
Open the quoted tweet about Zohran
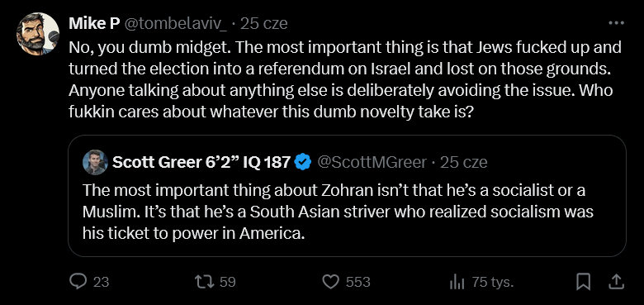(x=347, y=196)
